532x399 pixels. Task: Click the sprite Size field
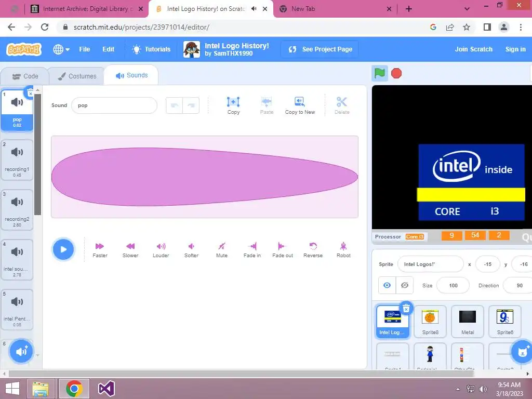click(453, 286)
